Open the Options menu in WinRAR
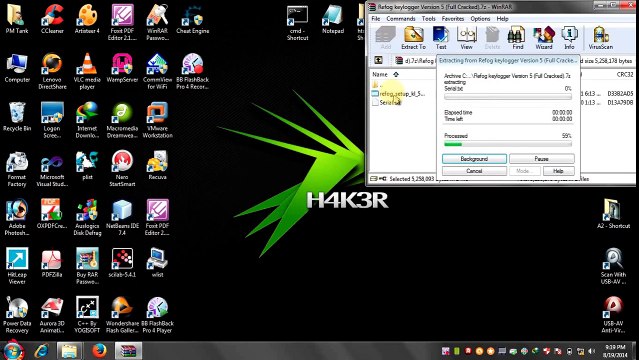This screenshot has width=639, height=360. coord(480,19)
